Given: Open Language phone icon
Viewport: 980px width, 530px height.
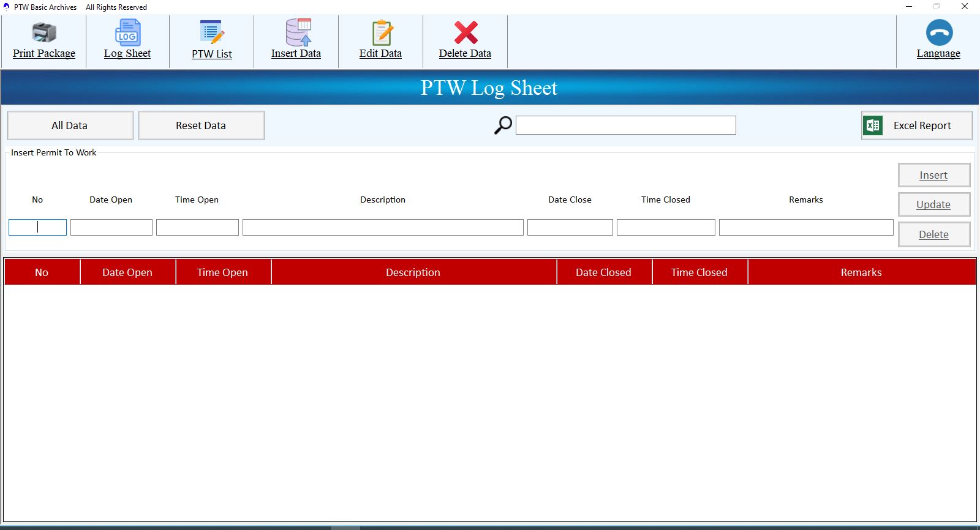Looking at the screenshot, I should [x=939, y=32].
